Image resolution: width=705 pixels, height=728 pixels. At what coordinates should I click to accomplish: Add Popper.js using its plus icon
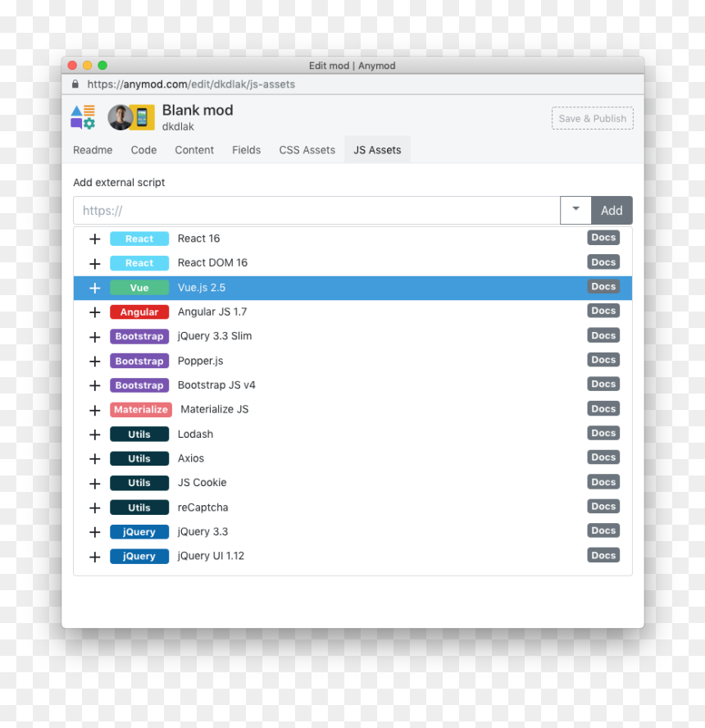(x=94, y=362)
